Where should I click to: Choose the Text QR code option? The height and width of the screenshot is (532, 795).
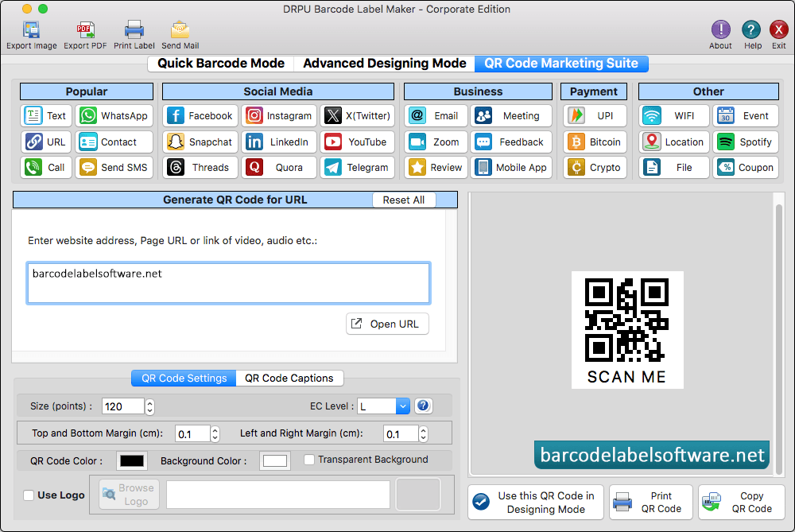click(x=46, y=115)
